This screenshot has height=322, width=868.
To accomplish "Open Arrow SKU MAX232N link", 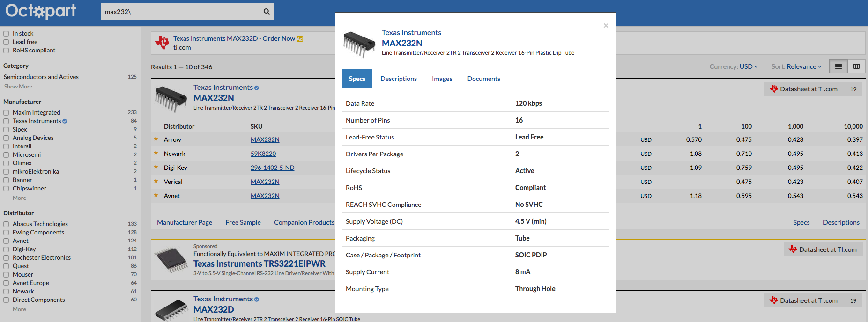I will tap(265, 139).
